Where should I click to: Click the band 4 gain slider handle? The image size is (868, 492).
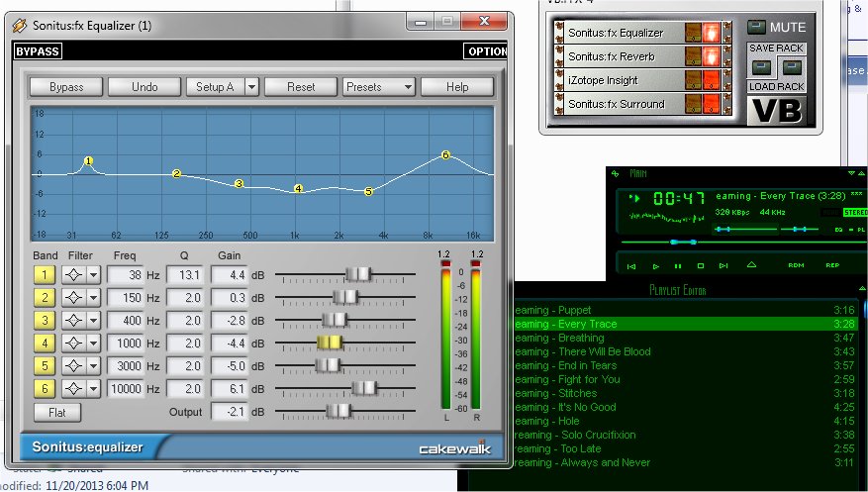click(330, 343)
